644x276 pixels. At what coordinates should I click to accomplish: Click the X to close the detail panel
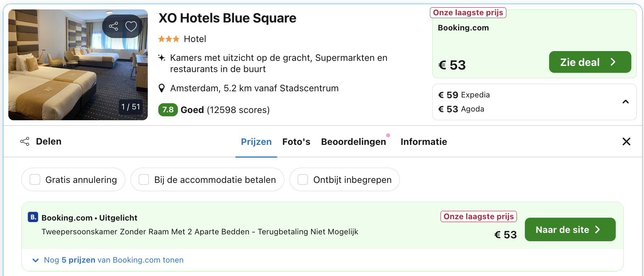(x=626, y=141)
